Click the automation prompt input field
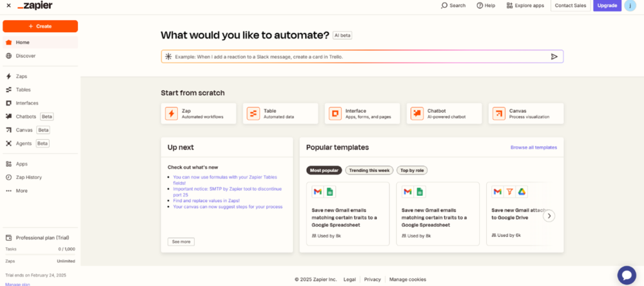This screenshot has width=644, height=286. 362,57
